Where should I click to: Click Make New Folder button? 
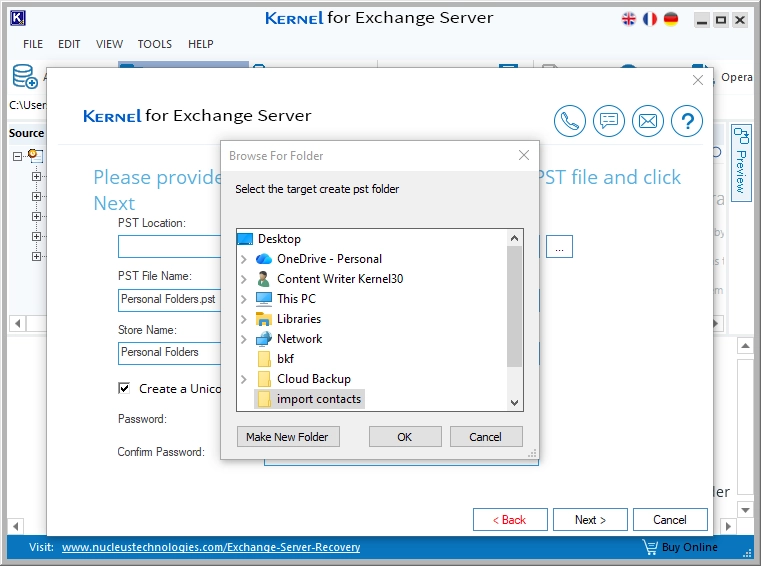click(x=288, y=437)
